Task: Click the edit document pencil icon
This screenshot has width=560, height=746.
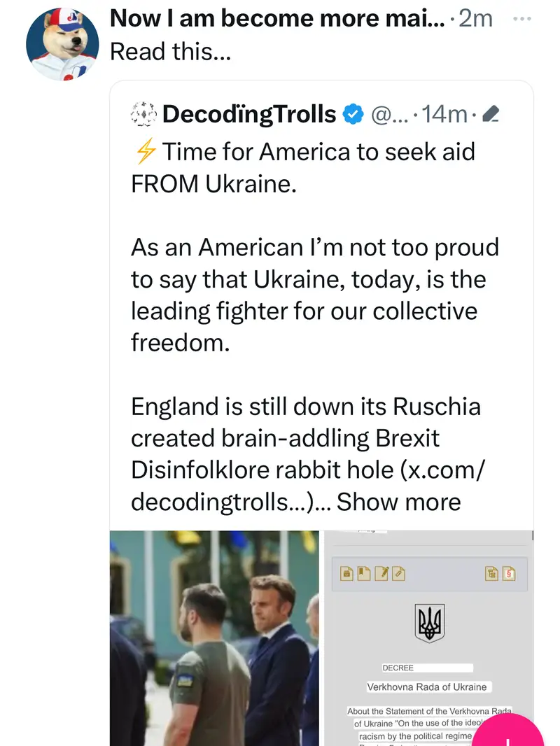Action: coord(381,573)
